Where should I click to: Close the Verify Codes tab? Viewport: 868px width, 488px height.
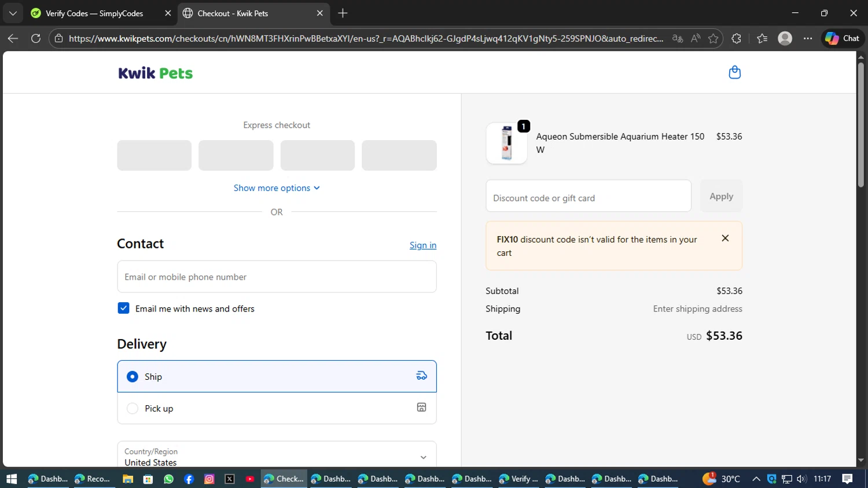[x=168, y=13]
